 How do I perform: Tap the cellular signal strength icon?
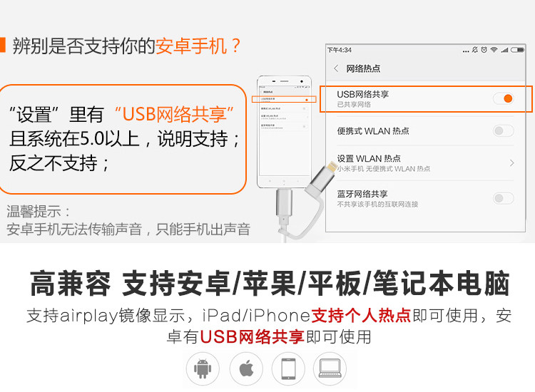pos(504,50)
